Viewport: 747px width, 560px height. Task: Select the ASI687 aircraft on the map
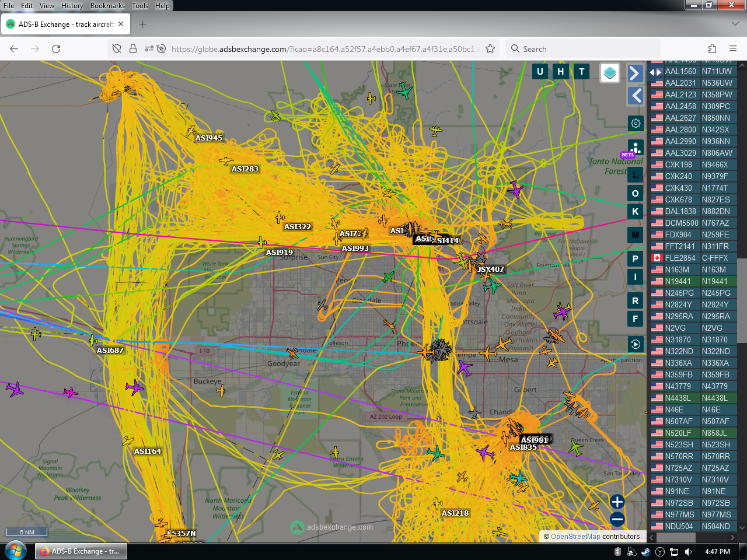93,340
